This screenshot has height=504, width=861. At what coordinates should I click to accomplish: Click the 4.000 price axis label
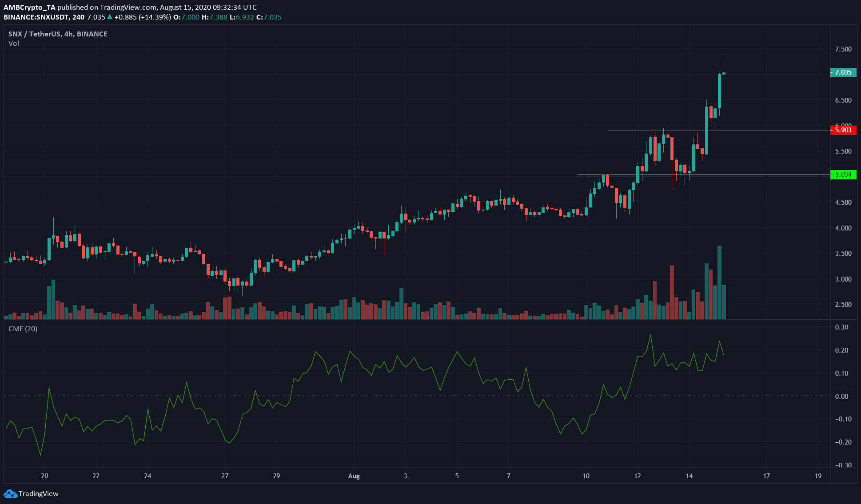(x=843, y=228)
